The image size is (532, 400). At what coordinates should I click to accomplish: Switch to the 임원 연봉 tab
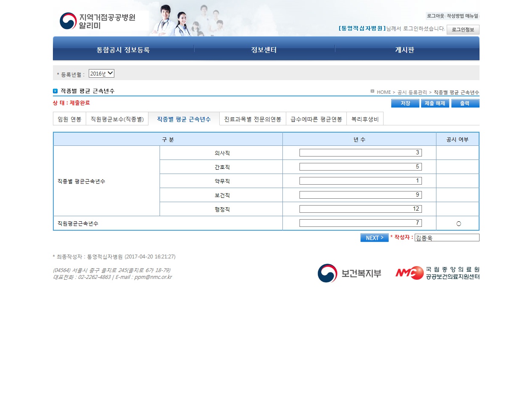click(70, 119)
